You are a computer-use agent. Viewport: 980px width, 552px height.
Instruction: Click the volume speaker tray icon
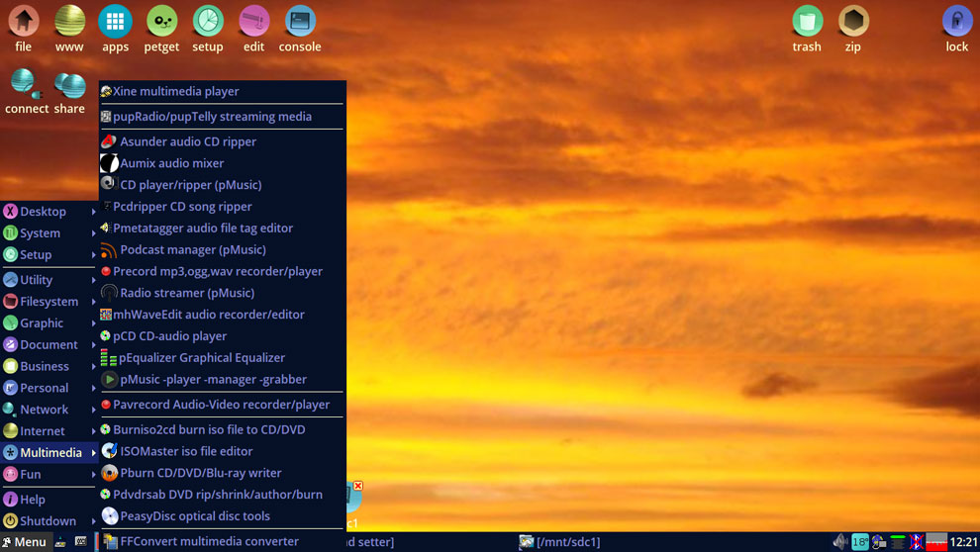(841, 541)
